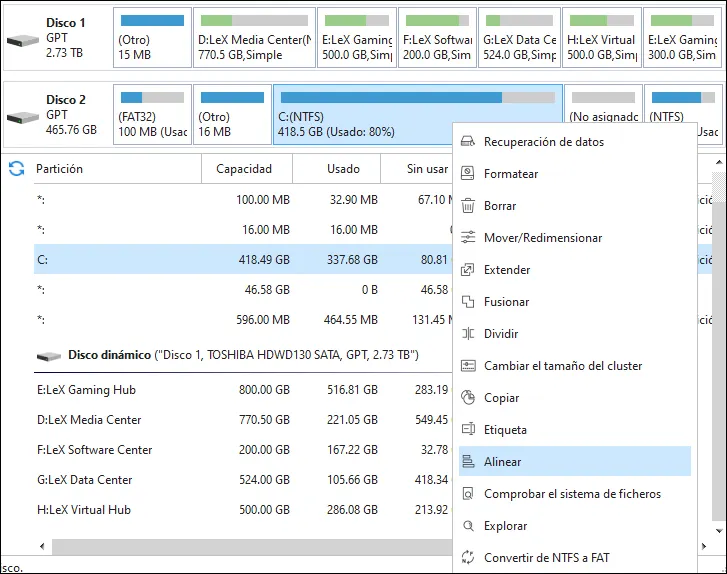Select Fusionar menu entry
Viewport: 727px width, 574px height.
(x=575, y=301)
